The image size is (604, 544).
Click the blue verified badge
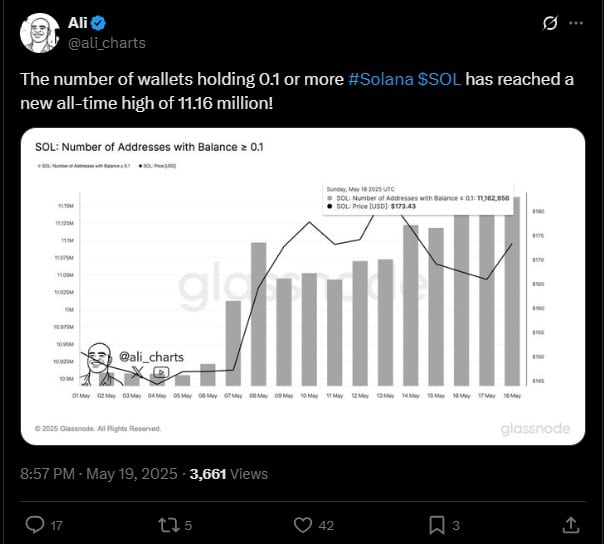pos(98,23)
